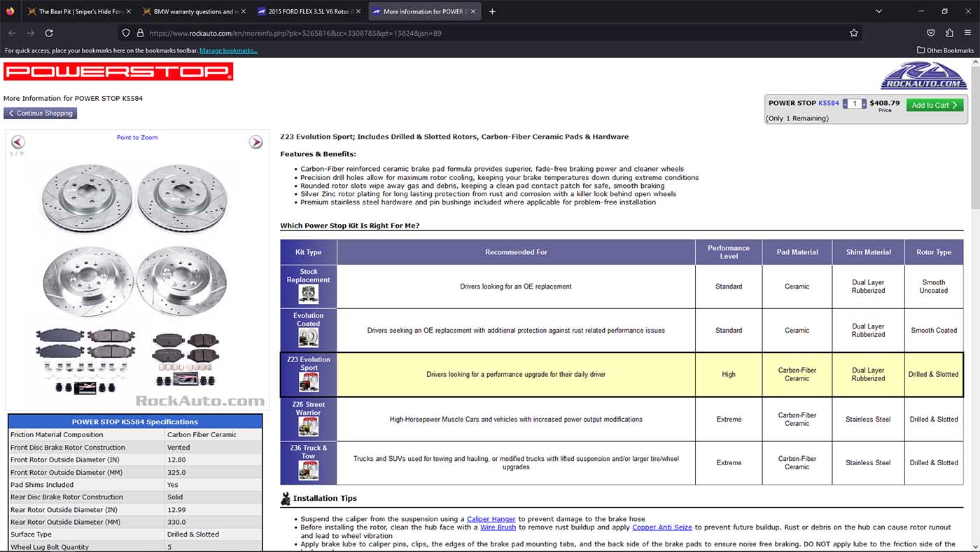
Task: Reload the page with the refresh icon
Action: pyautogui.click(x=49, y=33)
